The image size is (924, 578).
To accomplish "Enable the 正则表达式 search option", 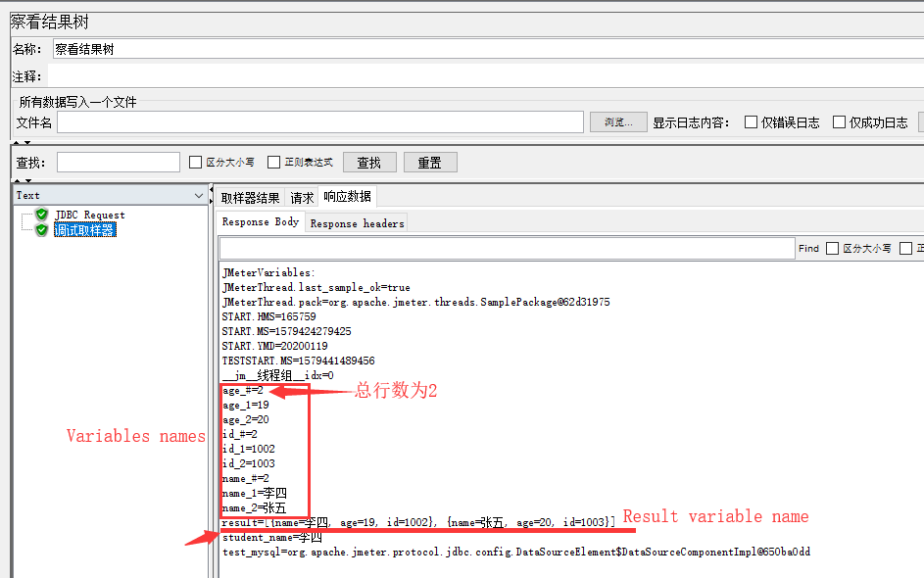I will pyautogui.click(x=274, y=163).
